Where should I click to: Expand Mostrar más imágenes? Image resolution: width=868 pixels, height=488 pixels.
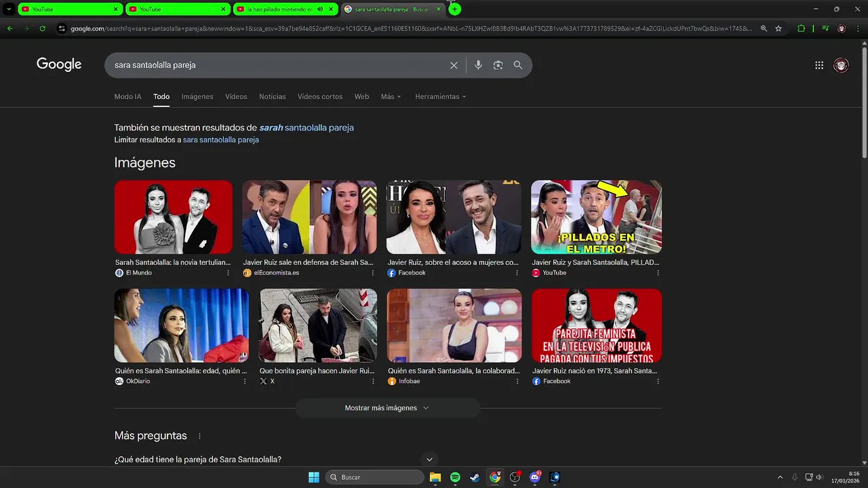click(x=387, y=408)
